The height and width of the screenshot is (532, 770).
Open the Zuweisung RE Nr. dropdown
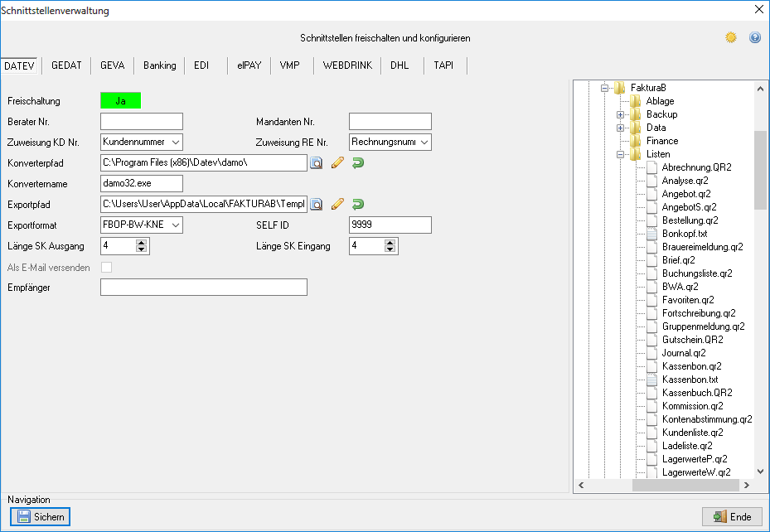[x=424, y=142]
